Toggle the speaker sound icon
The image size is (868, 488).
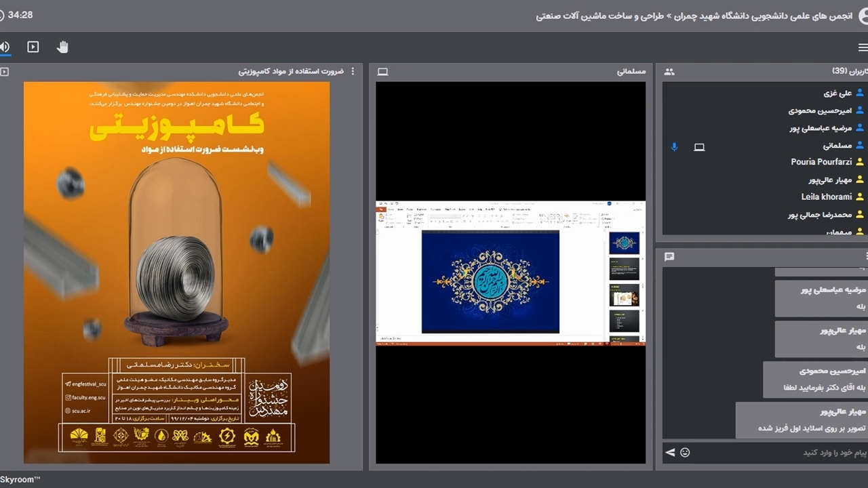(5, 47)
